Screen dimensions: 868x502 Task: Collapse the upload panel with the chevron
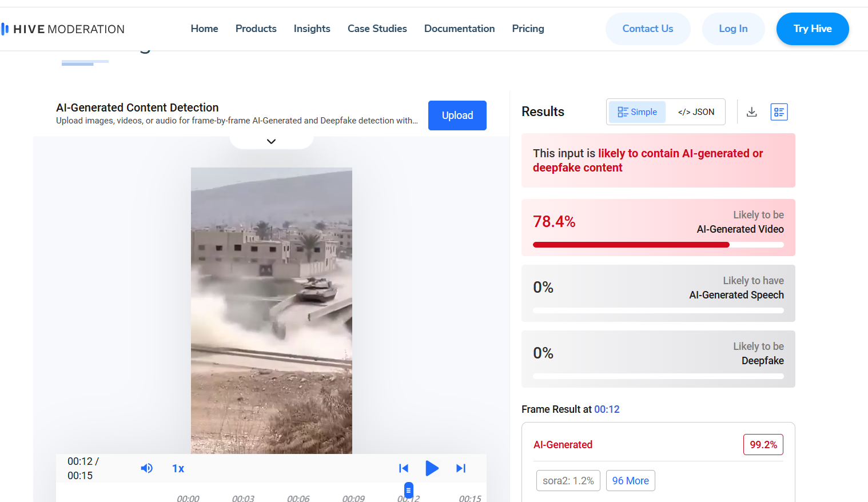tap(272, 141)
